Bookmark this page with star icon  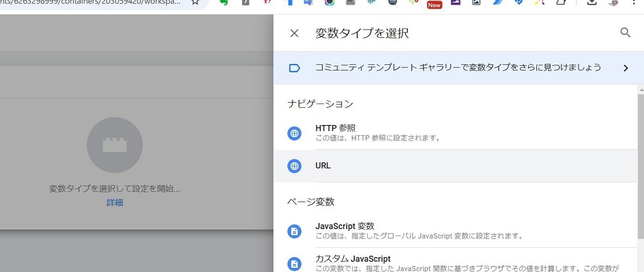tap(195, 2)
